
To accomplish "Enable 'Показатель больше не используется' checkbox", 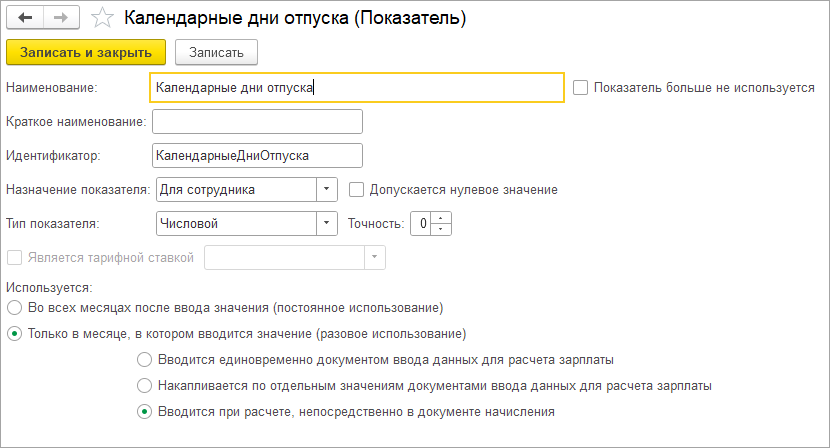I will click(x=581, y=87).
